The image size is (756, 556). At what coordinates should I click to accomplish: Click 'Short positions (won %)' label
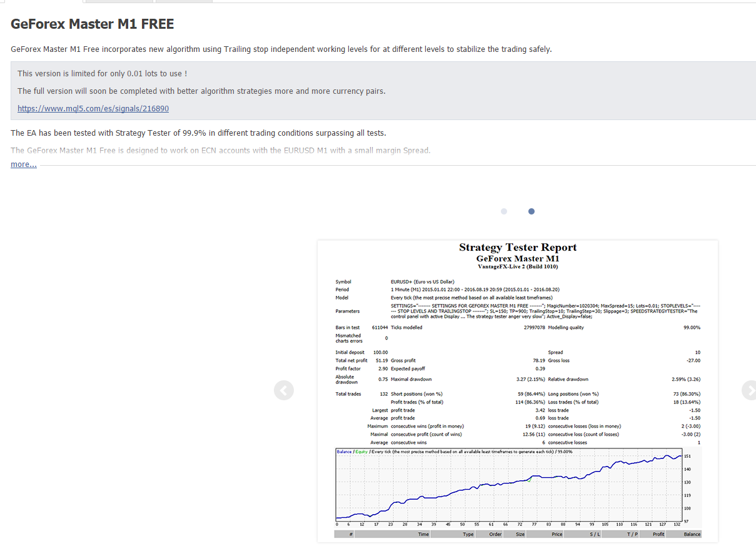pos(416,394)
